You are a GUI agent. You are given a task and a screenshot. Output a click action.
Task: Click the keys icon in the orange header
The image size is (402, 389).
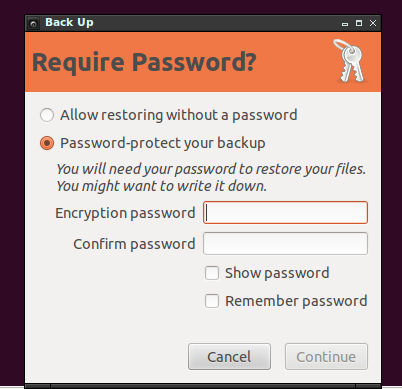point(349,61)
